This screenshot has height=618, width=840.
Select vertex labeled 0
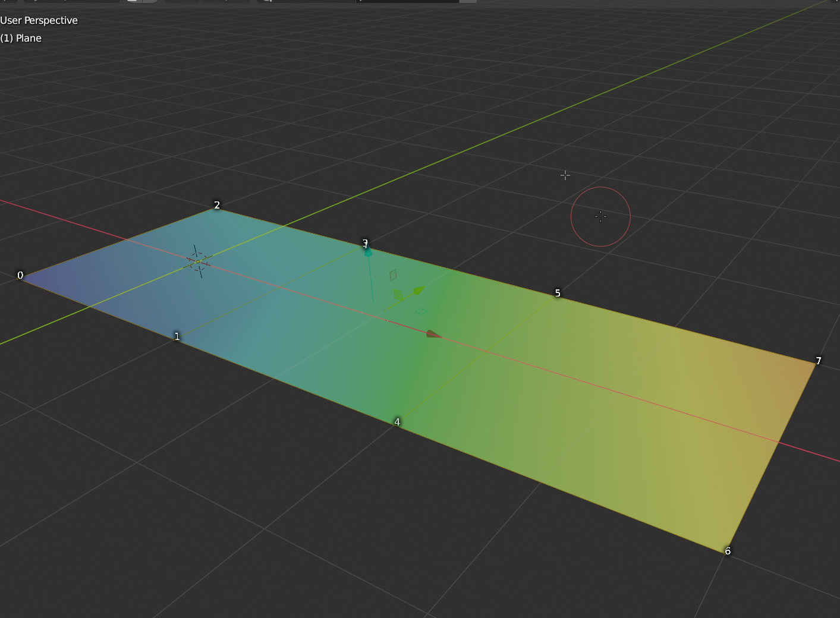tap(20, 275)
